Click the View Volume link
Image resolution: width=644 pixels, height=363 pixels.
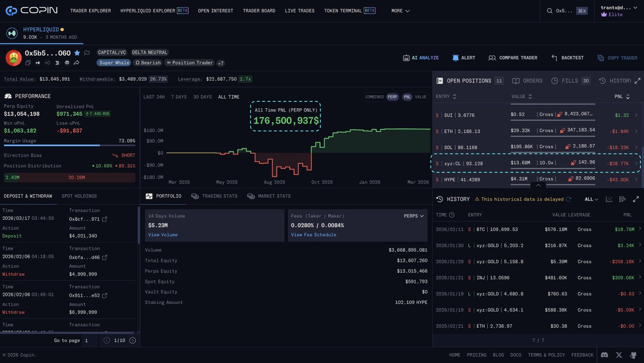click(163, 235)
